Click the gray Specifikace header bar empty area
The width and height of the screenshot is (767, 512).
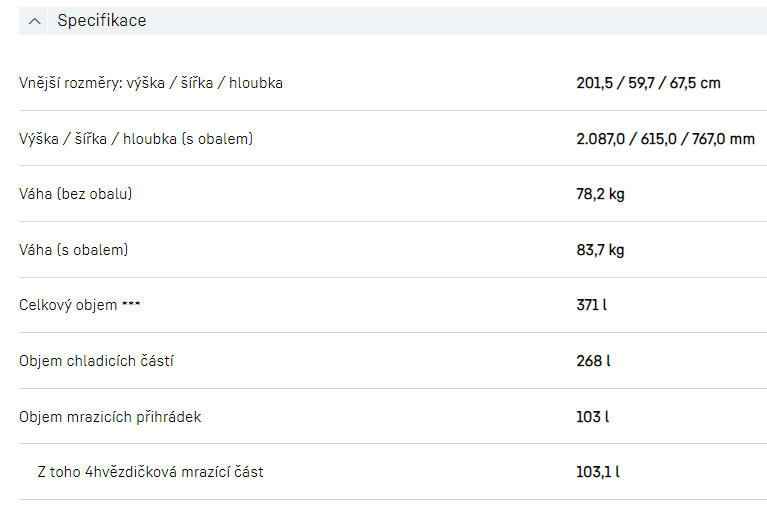point(450,21)
